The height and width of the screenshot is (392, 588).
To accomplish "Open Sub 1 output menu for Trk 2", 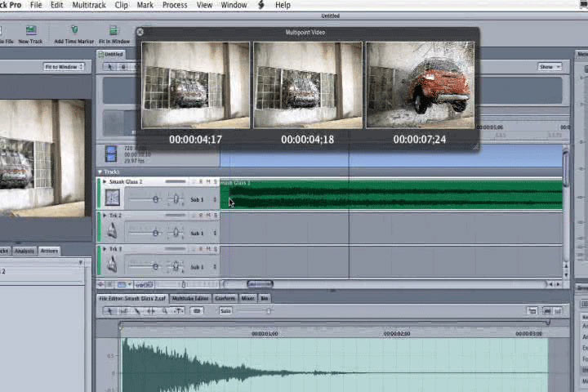I will [203, 233].
